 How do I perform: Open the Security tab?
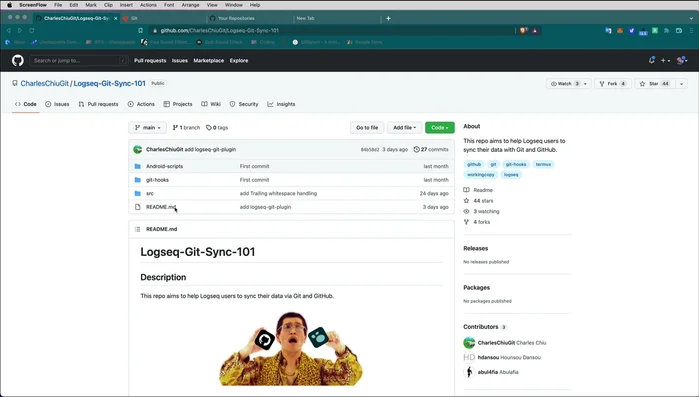244,104
